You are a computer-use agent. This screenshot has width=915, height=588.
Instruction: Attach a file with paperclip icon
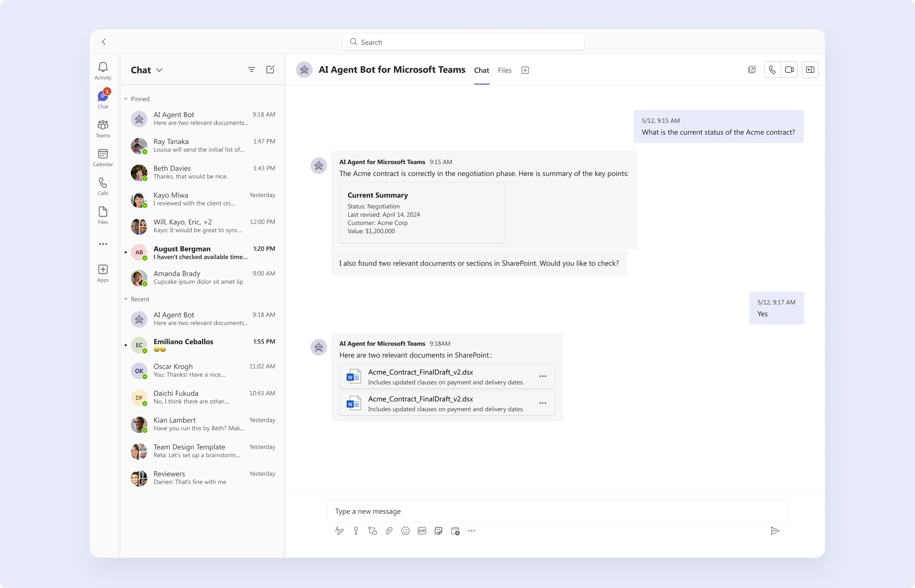coord(389,531)
